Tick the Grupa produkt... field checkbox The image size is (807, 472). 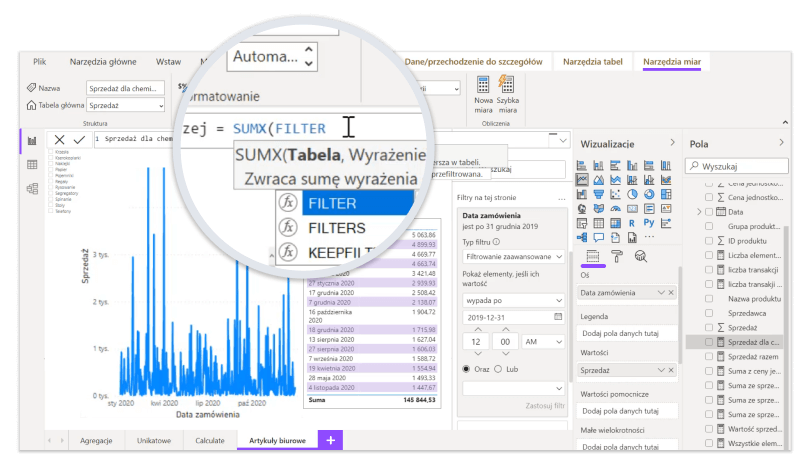tap(709, 226)
